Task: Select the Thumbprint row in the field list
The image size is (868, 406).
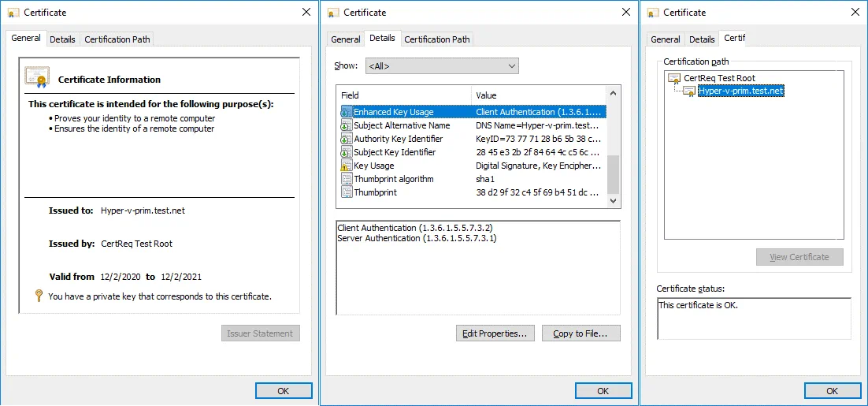Action: [x=375, y=192]
